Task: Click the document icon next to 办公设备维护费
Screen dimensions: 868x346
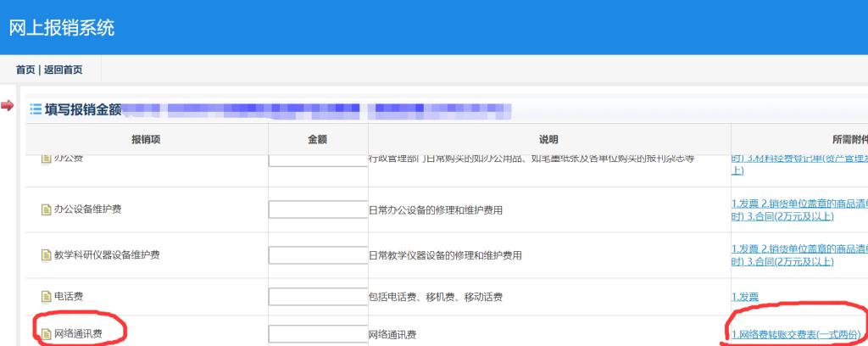Action: pos(47,209)
